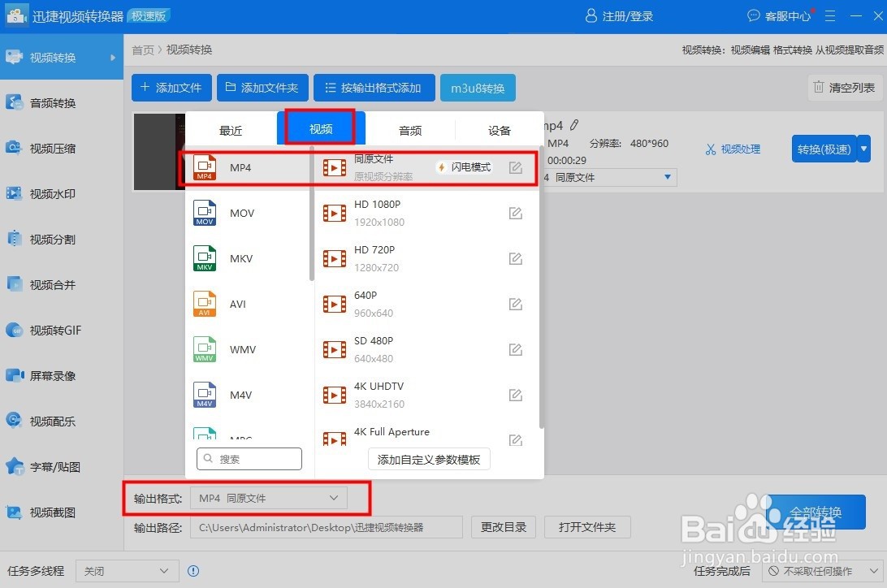
Task: Click the 更改目录 button
Action: click(504, 527)
